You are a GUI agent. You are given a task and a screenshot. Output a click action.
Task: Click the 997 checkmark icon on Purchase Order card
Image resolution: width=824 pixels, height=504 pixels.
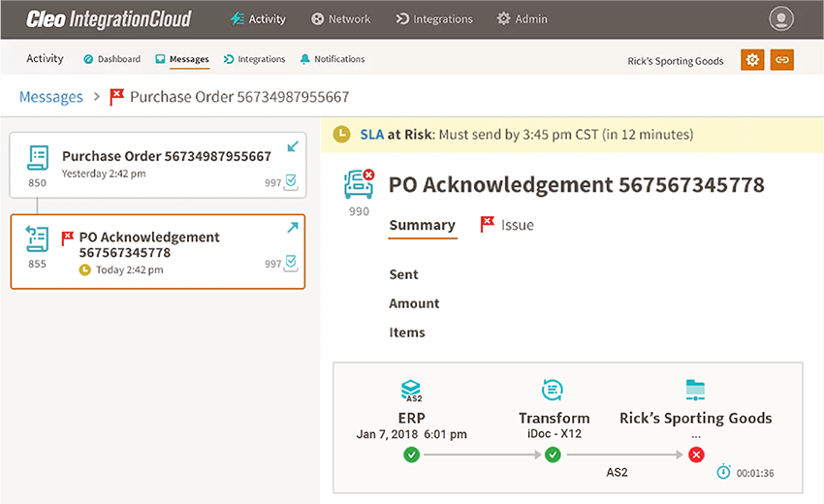pyautogui.click(x=291, y=182)
